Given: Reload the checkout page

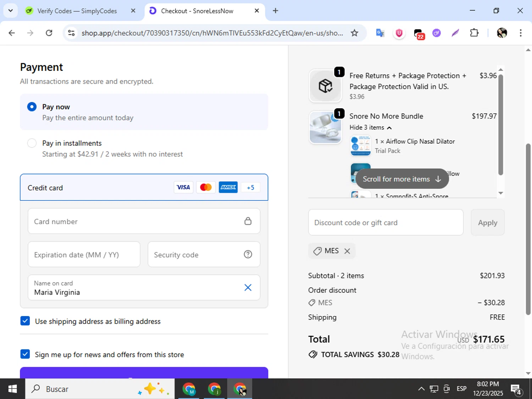Looking at the screenshot, I should (x=49, y=33).
